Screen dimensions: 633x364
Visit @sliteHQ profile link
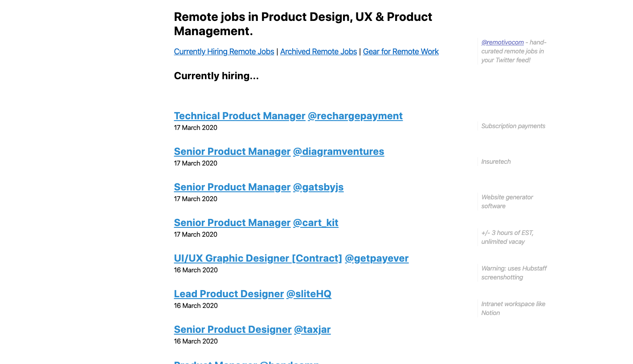tap(309, 294)
